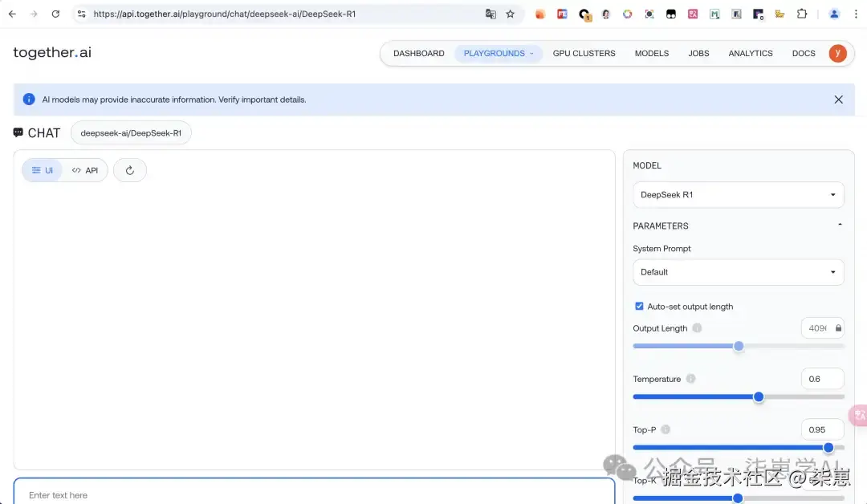Open the orange square browser extension
867x504 pixels.
coord(540,14)
